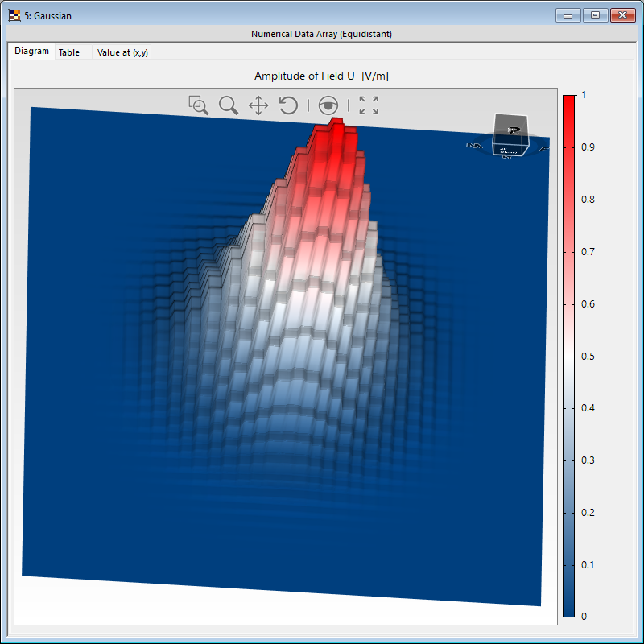Click the 'Amplitude of Field U' diagram title

point(322,76)
